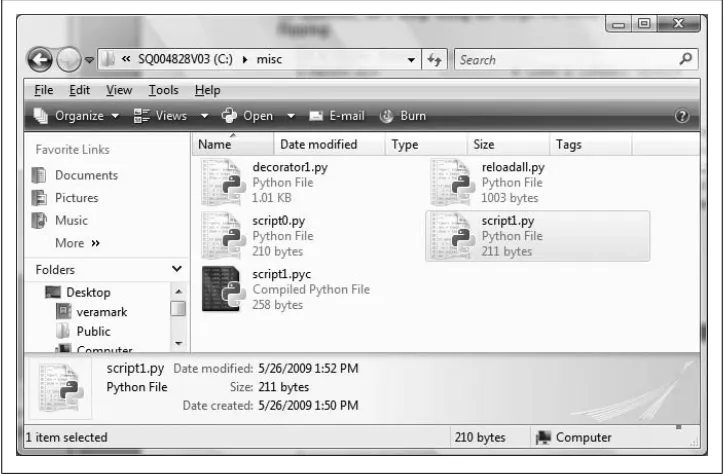Click the Public folder icon in tree

pyautogui.click(x=63, y=331)
